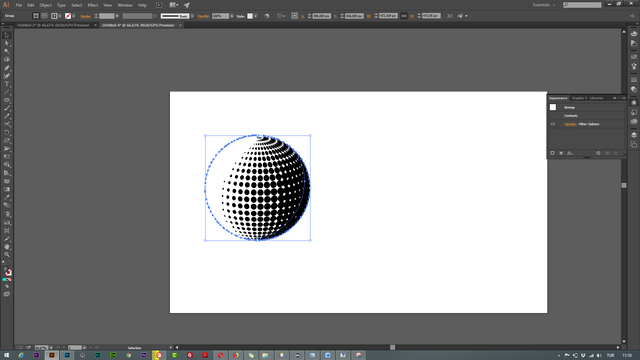Clear appearance in Appearance panel
This screenshot has width=640, height=360.
tap(598, 153)
